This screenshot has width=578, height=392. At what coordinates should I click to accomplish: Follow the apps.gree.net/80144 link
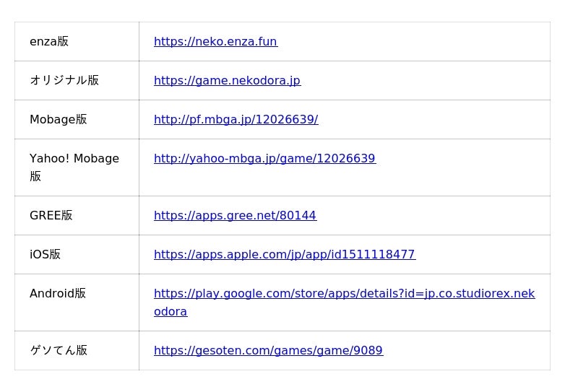click(235, 216)
